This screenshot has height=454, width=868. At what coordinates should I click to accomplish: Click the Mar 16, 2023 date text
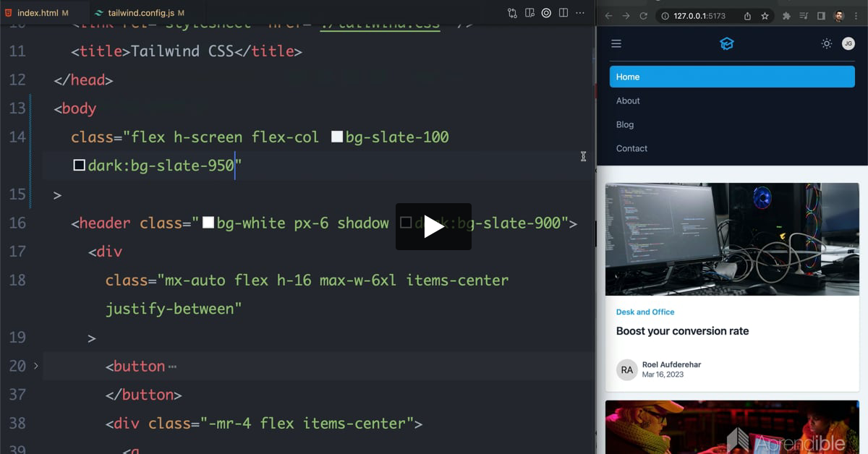click(x=663, y=374)
